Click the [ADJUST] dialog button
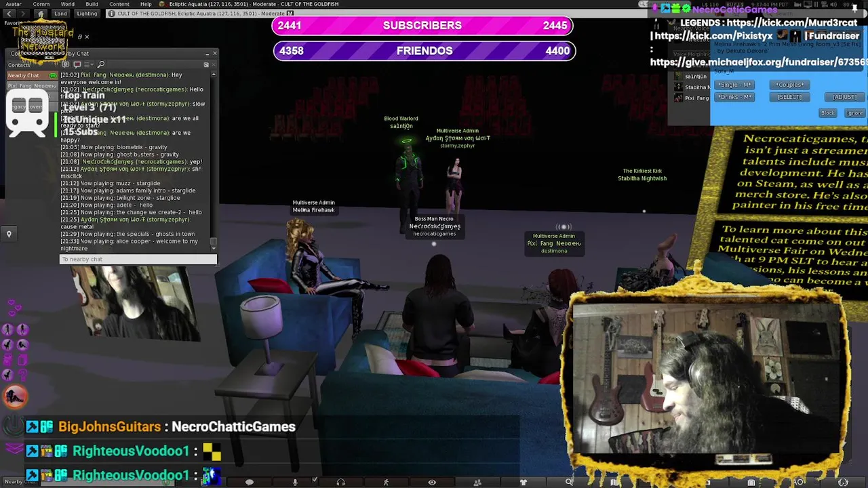 click(844, 97)
